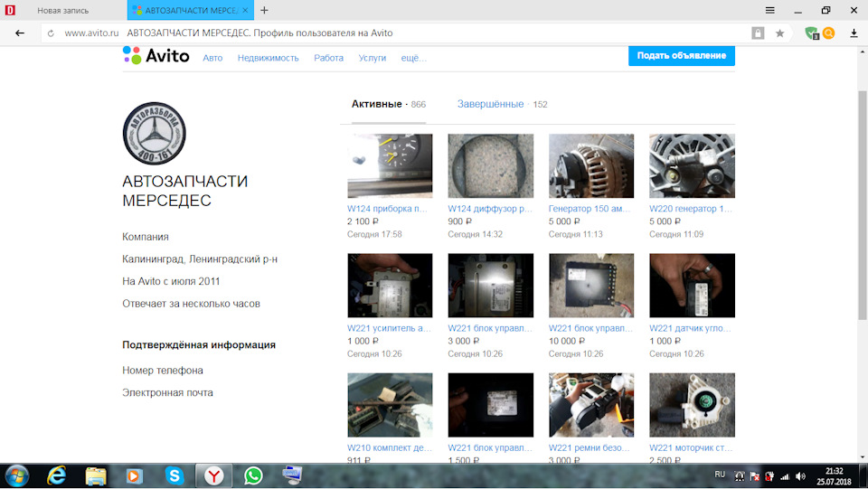This screenshot has width=868, height=489.
Task: Open the network signal tray icon
Action: 785,476
